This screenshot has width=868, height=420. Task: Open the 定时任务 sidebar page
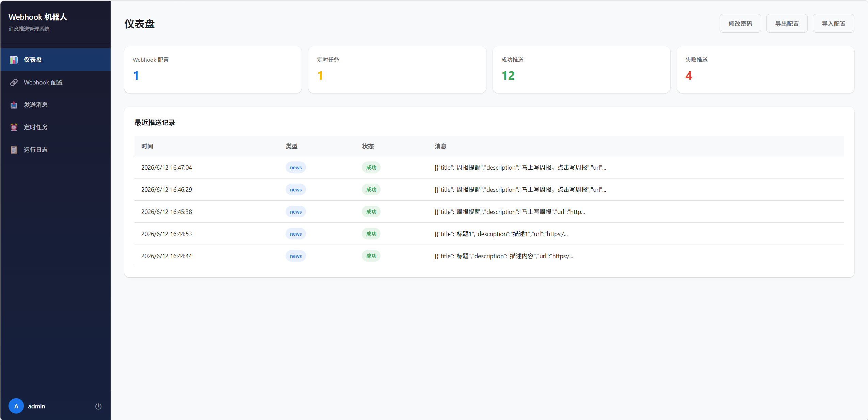click(55, 127)
